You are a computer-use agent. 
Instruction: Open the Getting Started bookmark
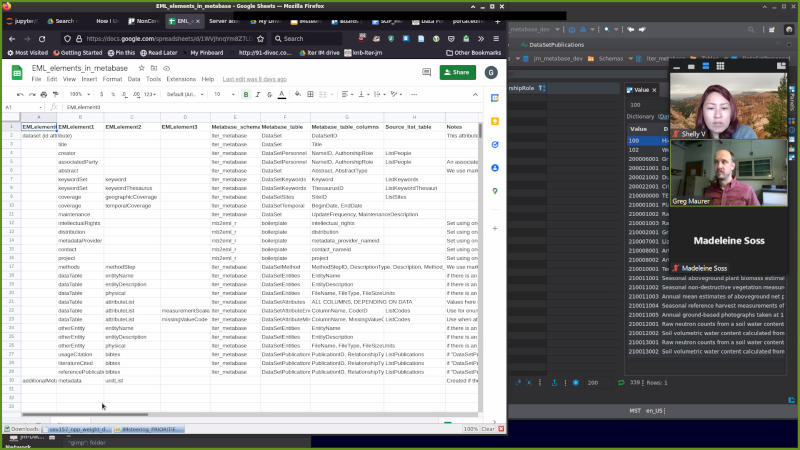pyautogui.click(x=80, y=52)
